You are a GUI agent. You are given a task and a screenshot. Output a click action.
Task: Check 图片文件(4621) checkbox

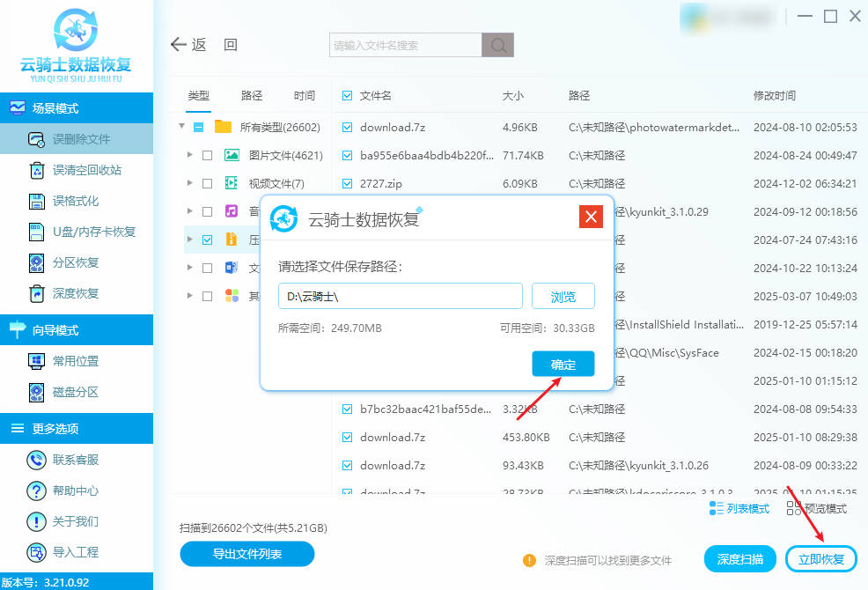click(x=207, y=156)
